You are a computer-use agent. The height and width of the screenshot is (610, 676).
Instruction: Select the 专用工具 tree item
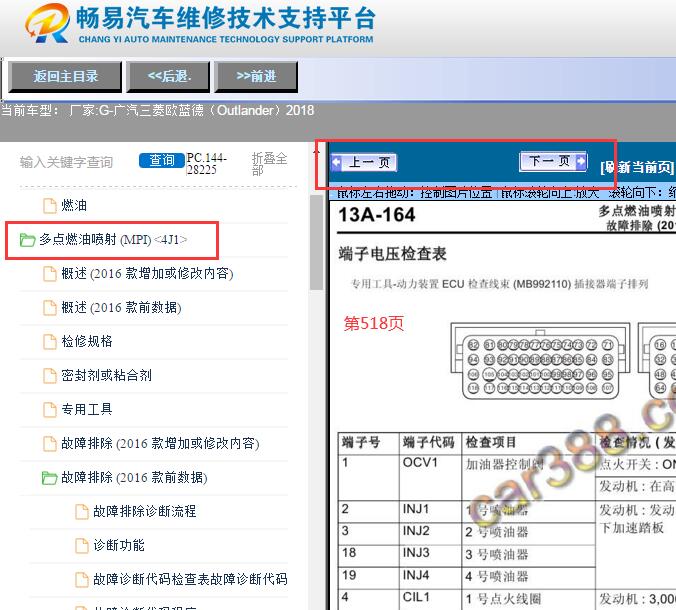click(87, 410)
